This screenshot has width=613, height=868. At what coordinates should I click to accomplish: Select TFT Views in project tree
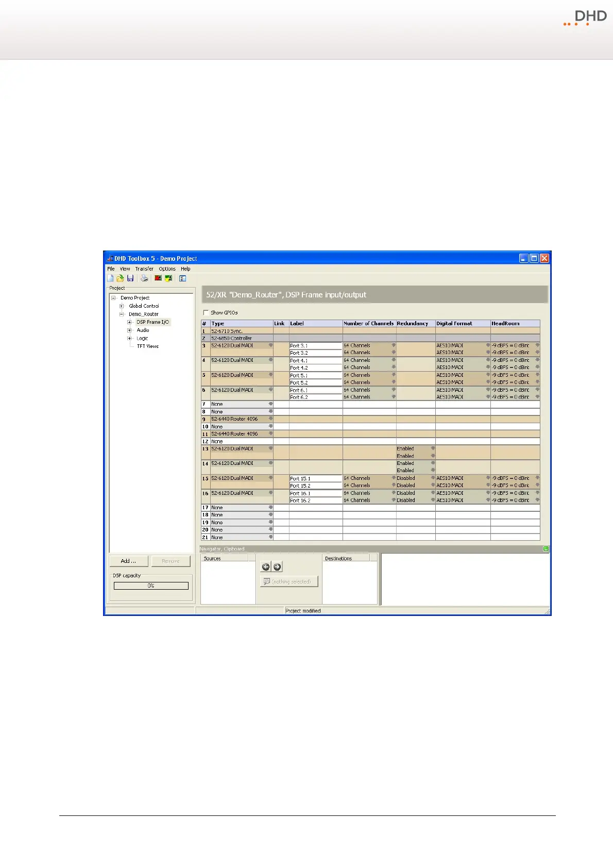(147, 346)
